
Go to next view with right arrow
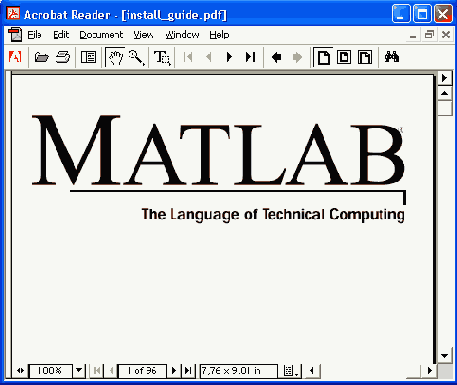297,57
